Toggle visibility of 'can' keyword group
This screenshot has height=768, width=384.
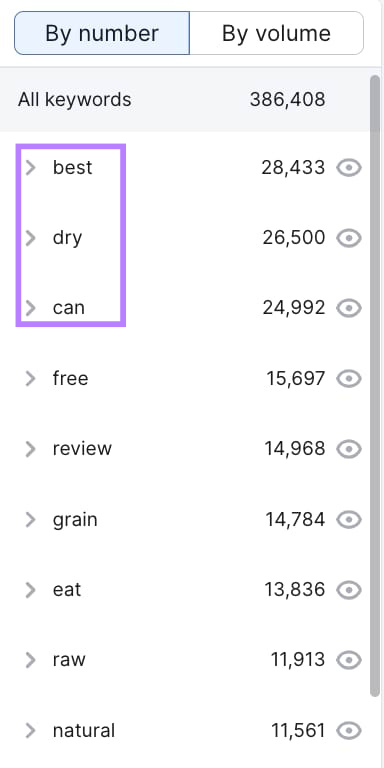pos(349,308)
